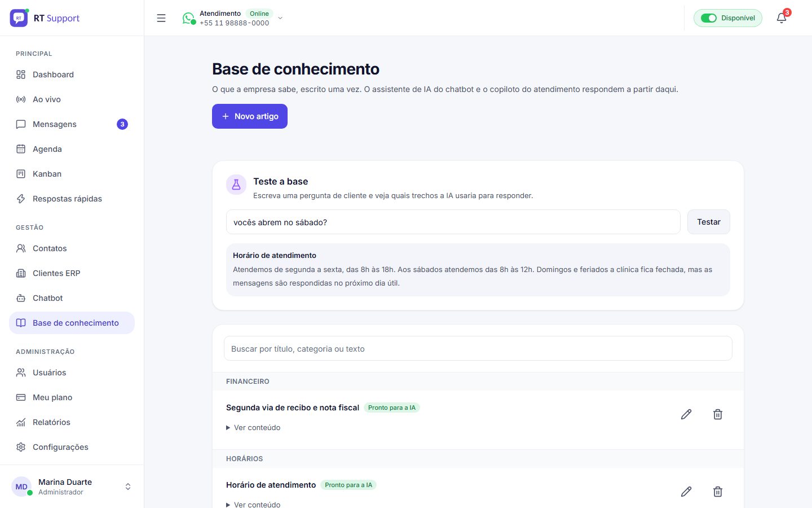Viewport: 812px width, 508px height.
Task: Go to Contatos
Action: click(72, 248)
